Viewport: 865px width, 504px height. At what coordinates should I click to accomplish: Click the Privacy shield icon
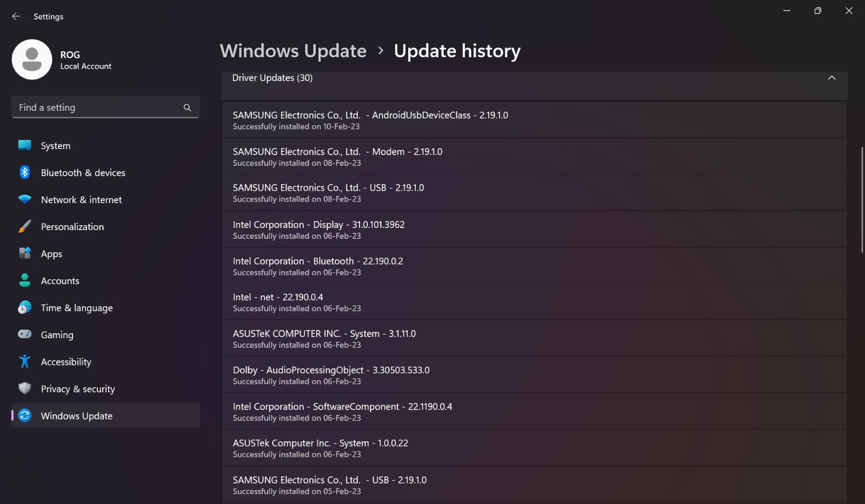[x=25, y=388]
